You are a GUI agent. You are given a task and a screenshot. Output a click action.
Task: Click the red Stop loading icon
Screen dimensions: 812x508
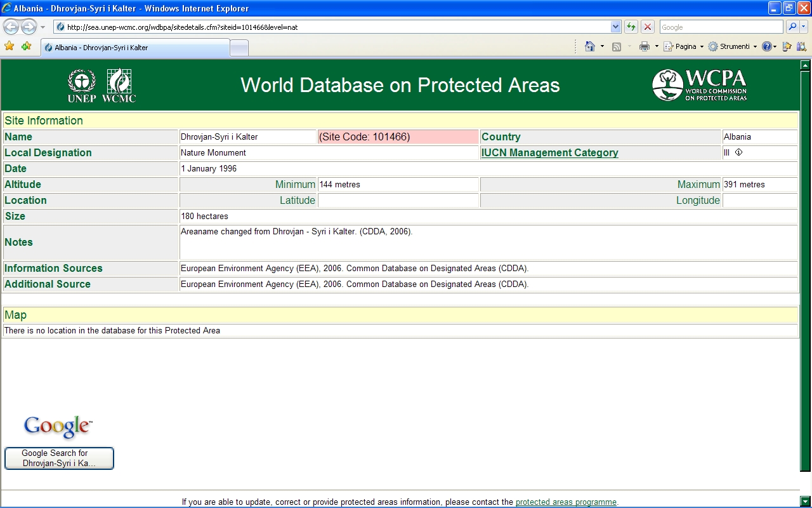(648, 27)
